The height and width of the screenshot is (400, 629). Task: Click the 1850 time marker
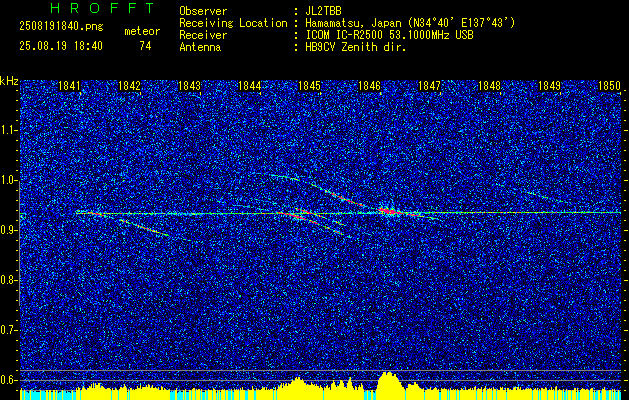(610, 86)
